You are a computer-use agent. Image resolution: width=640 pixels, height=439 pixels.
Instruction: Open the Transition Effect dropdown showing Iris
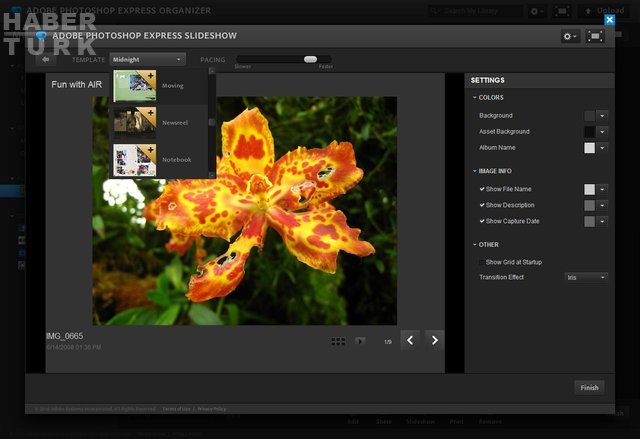(585, 277)
